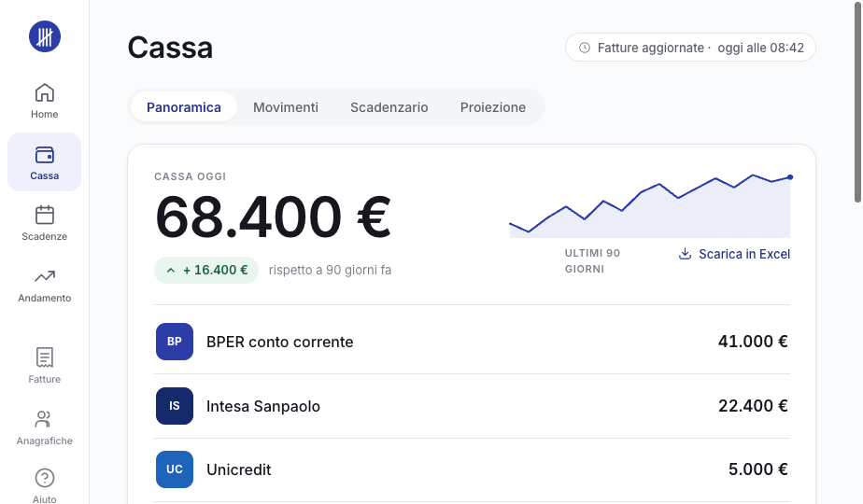Click the +16.400 € change badge
The height and width of the screenshot is (504, 863).
click(206, 270)
